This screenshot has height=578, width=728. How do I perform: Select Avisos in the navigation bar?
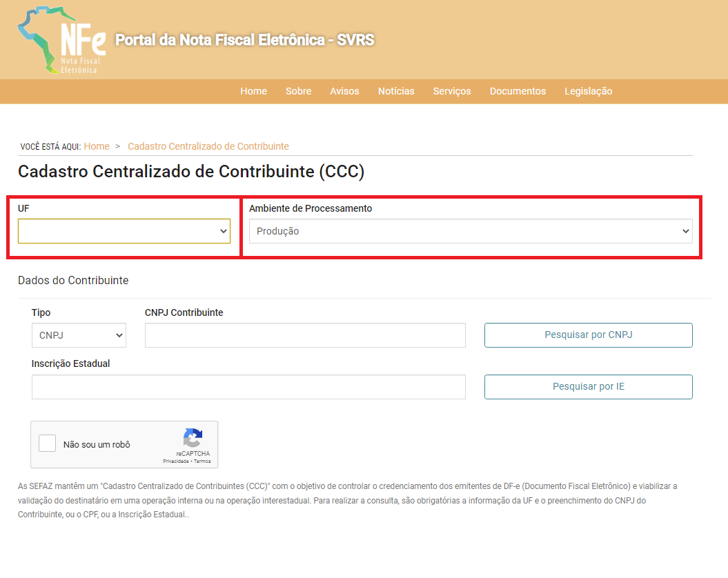pos(344,91)
